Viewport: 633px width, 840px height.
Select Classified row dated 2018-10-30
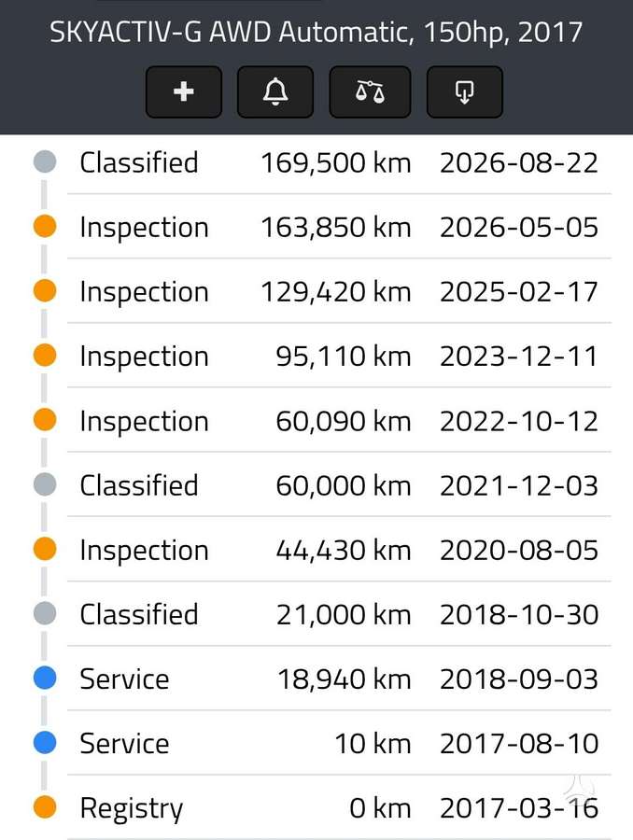point(339,614)
